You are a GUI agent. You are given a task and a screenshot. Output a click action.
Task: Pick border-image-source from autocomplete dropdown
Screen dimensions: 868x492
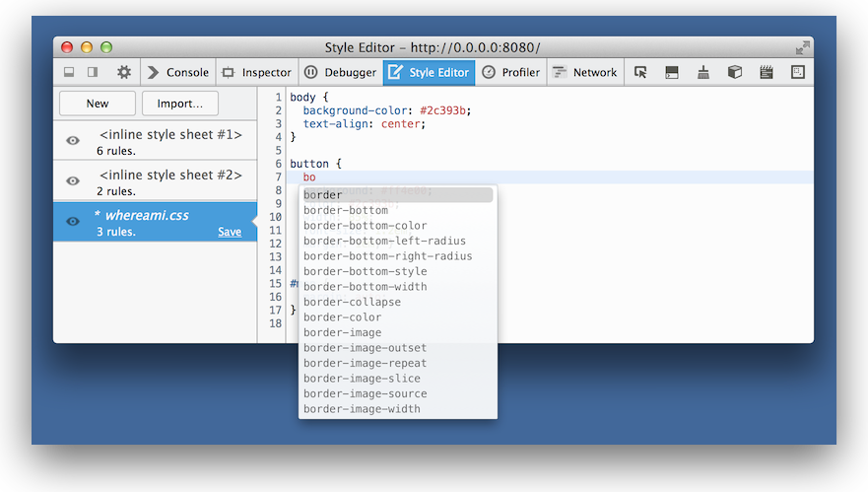(365, 393)
